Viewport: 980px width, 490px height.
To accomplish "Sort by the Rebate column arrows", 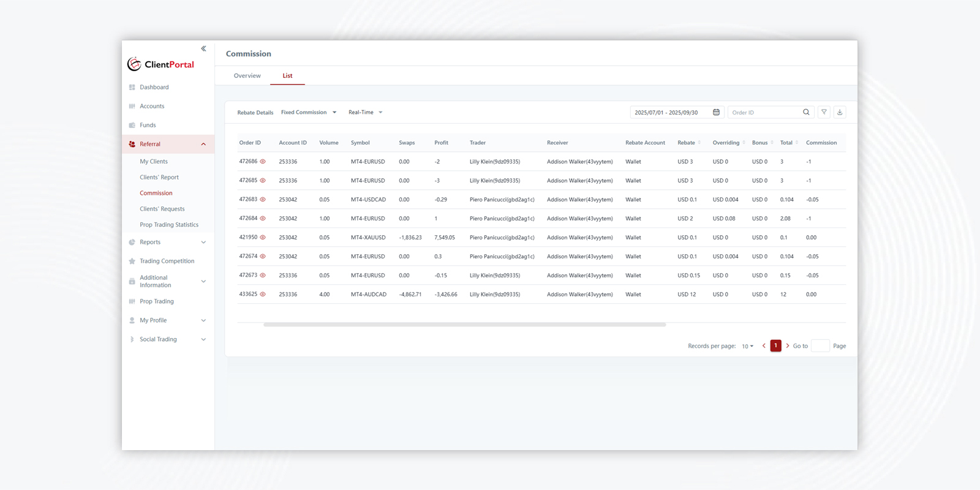I will [x=699, y=143].
